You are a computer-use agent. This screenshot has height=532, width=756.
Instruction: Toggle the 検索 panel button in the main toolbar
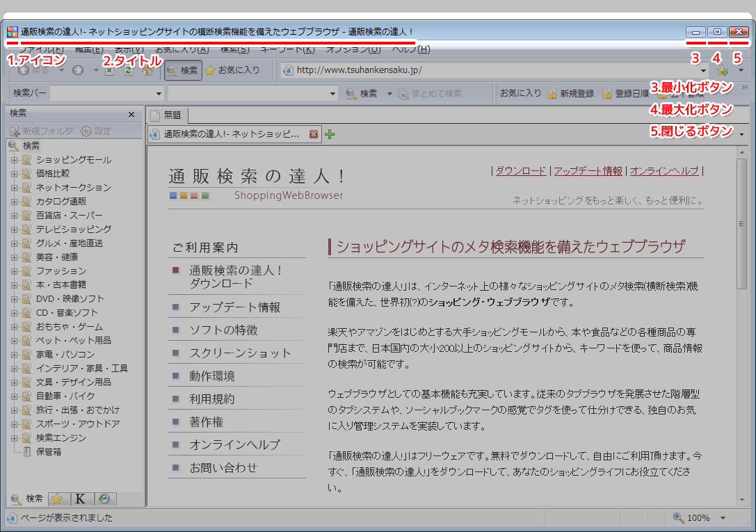tap(183, 70)
